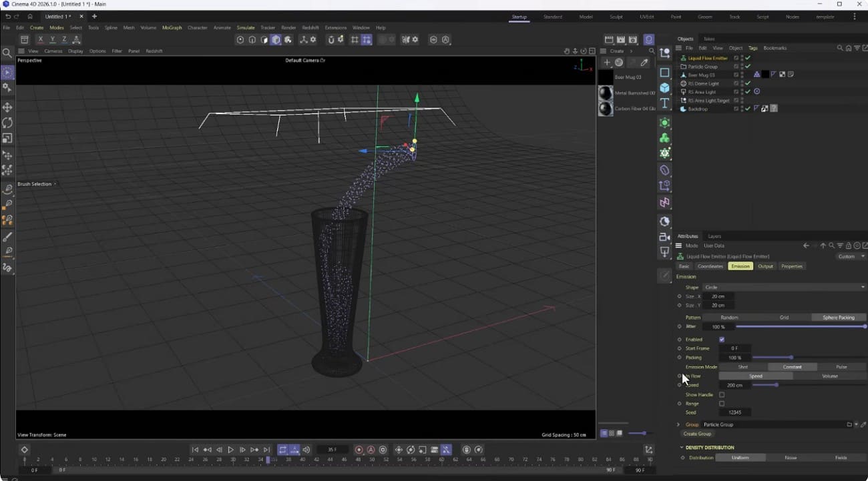Open the camera icon in the right sidebar
This screenshot has width=868, height=481.
pyautogui.click(x=664, y=237)
